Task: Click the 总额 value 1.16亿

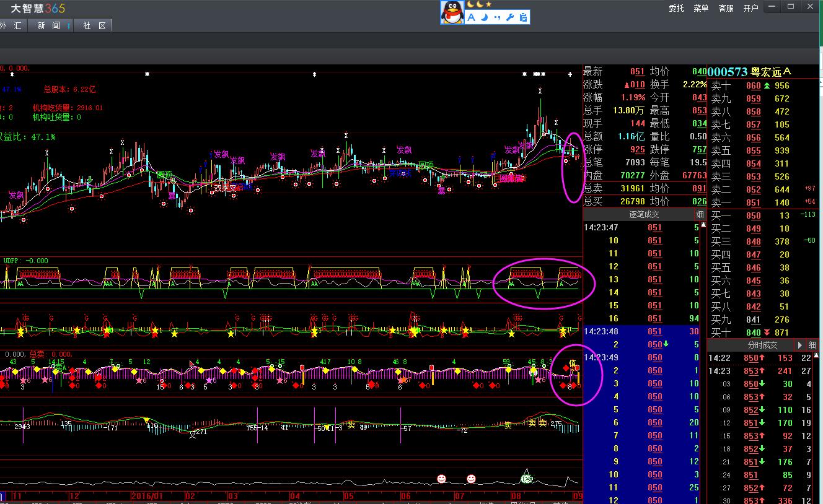Action: (632, 137)
